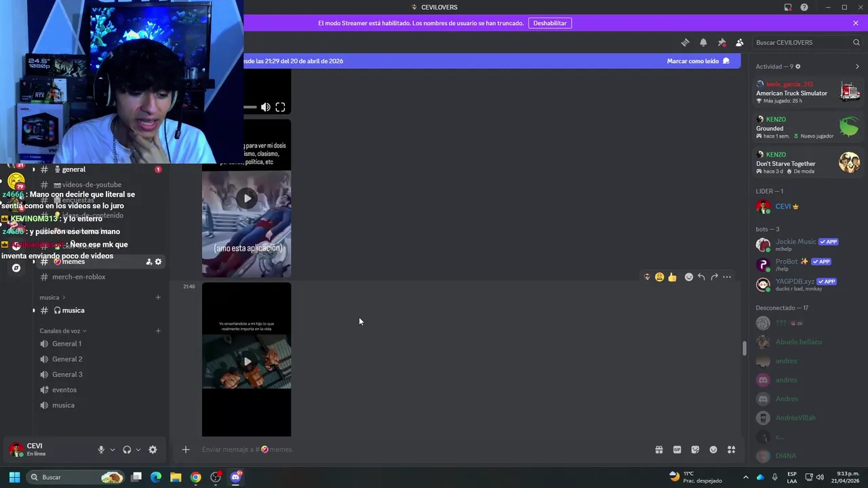Open KENZO's Grounded activity card
Image resolution: width=868 pixels, height=488 pixels.
tap(808, 127)
